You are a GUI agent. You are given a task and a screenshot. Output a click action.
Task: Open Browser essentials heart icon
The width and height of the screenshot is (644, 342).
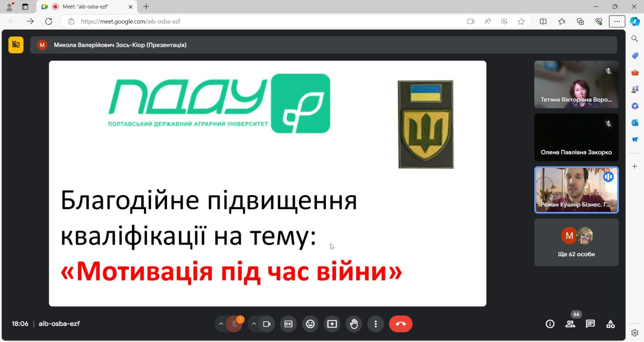point(599,21)
